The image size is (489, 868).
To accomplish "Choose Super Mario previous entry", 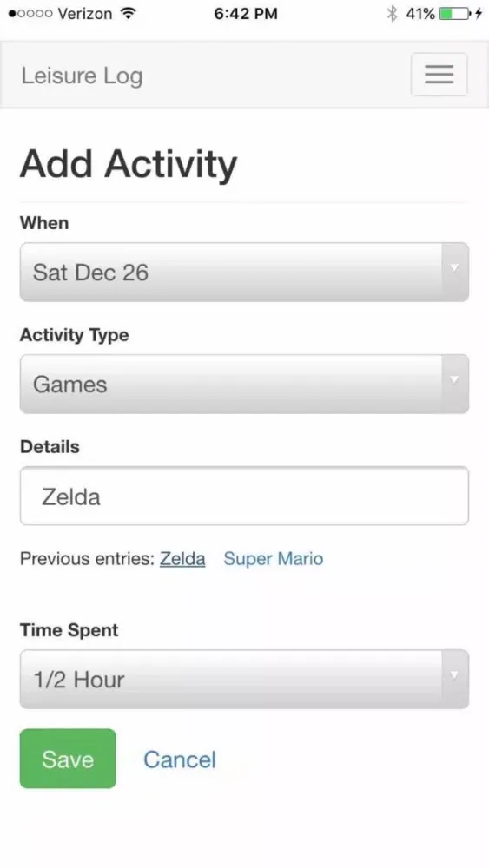I will click(274, 558).
